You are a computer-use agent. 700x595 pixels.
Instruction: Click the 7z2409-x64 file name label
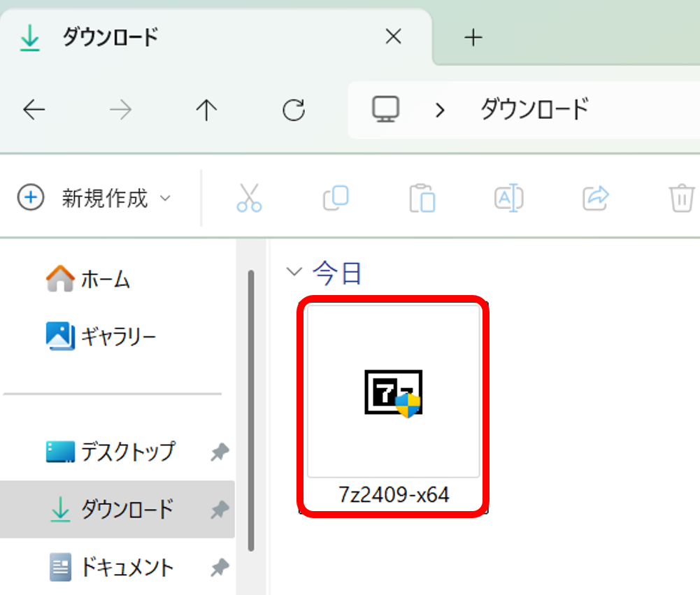394,494
